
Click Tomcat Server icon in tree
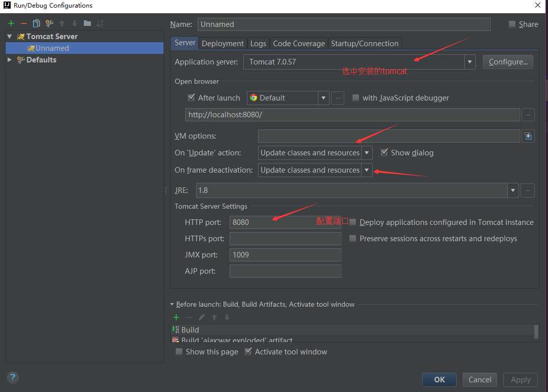pyautogui.click(x=21, y=37)
